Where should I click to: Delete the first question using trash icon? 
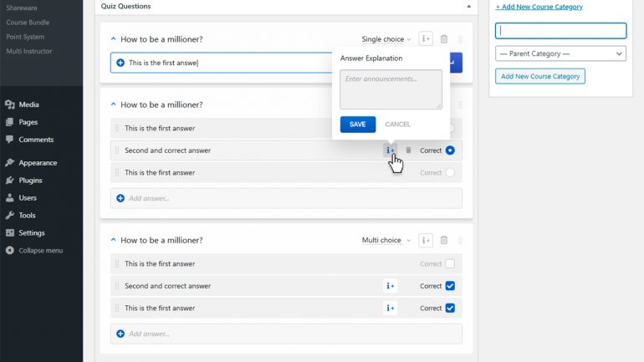[x=444, y=39]
